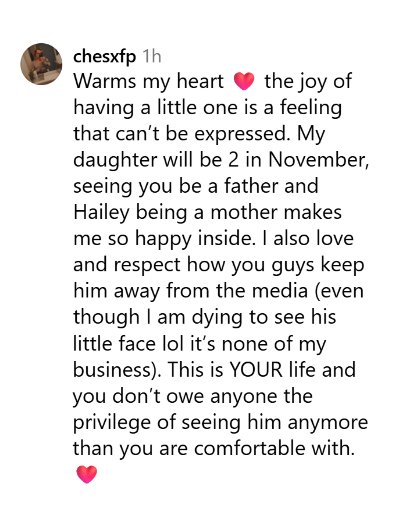Click the word "daughter" in the comment
420x516 pixels.
tap(115, 160)
